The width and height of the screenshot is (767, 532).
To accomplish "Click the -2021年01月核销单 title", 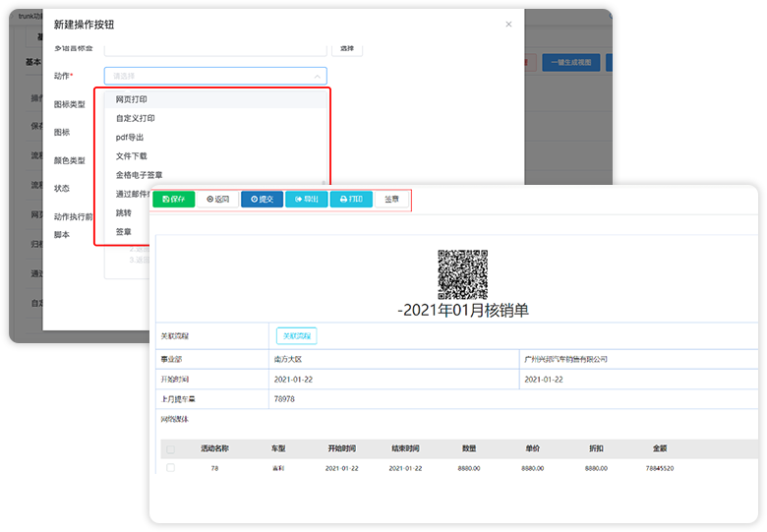I will (463, 311).
